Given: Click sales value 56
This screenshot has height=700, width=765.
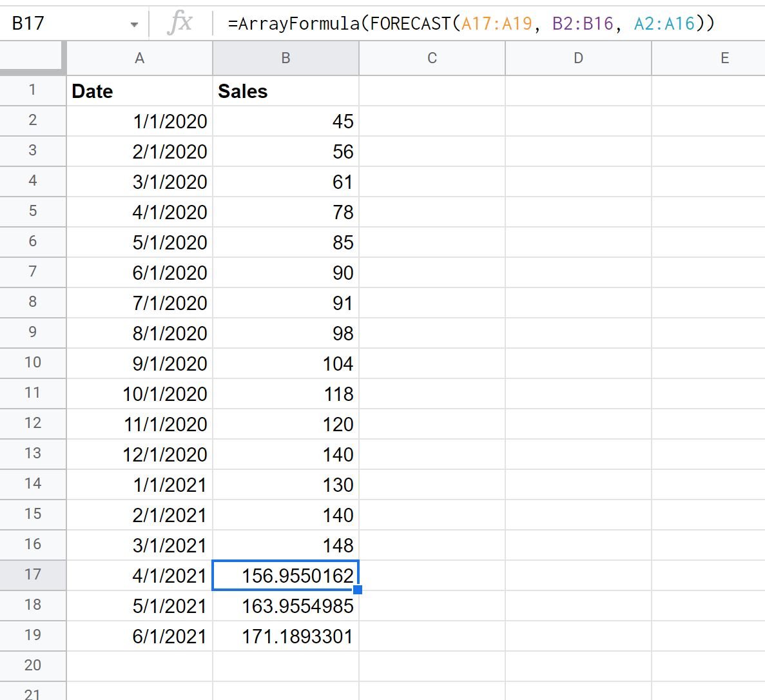Looking at the screenshot, I should (286, 151).
